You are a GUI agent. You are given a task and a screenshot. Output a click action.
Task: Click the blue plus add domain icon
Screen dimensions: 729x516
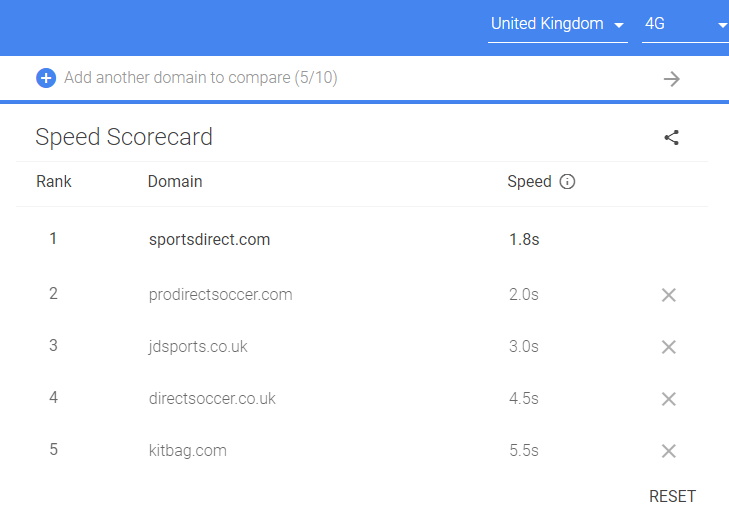46,78
